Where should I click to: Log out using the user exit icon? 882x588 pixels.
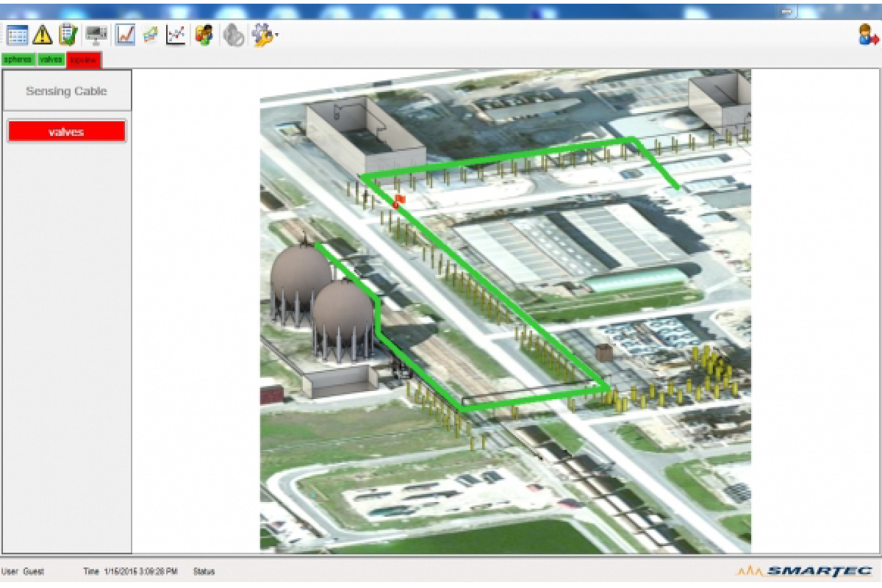868,35
